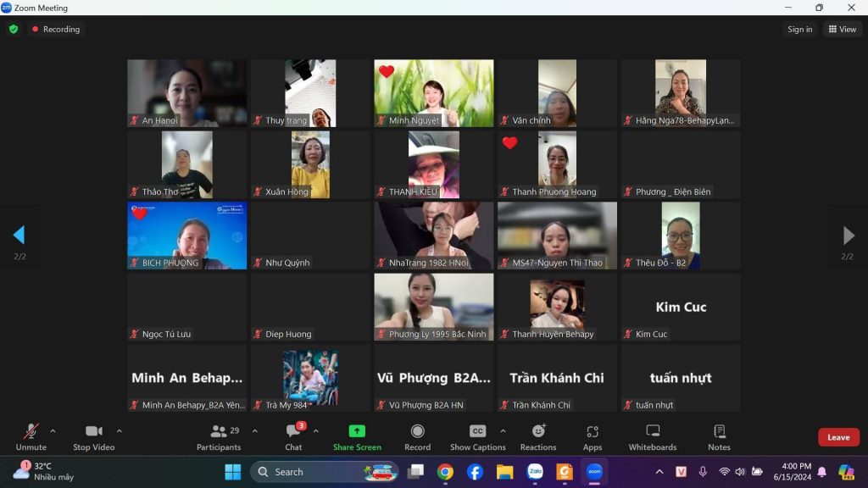The image size is (868, 488).
Task: Open the View layout menu
Action: coord(843,30)
